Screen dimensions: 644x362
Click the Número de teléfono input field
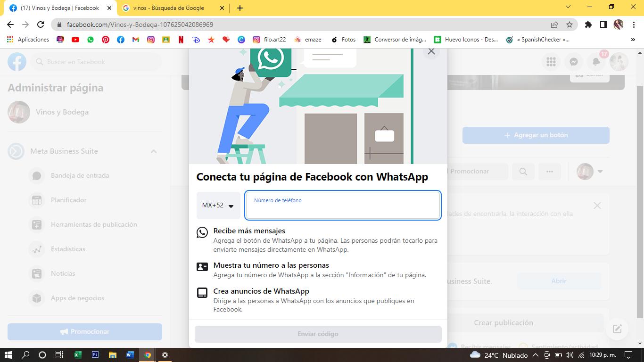click(343, 206)
